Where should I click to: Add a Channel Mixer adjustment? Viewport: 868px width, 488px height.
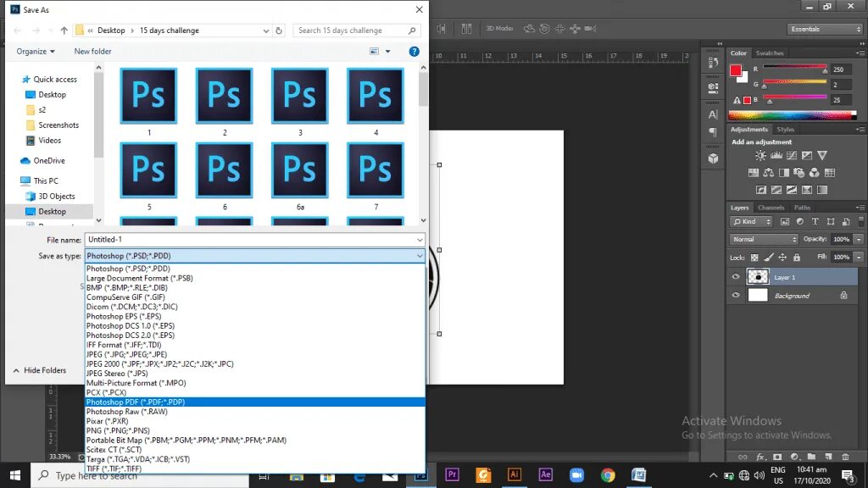pyautogui.click(x=815, y=173)
